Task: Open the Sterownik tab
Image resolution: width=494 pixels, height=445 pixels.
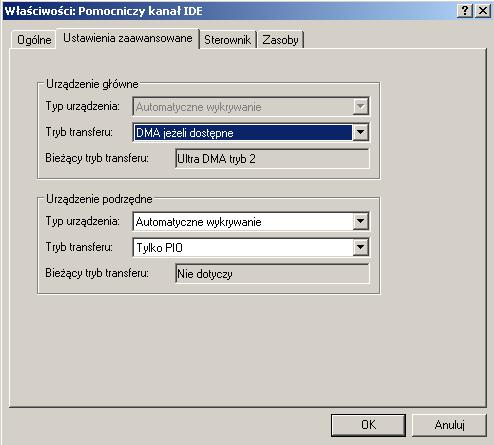Action: (227, 40)
